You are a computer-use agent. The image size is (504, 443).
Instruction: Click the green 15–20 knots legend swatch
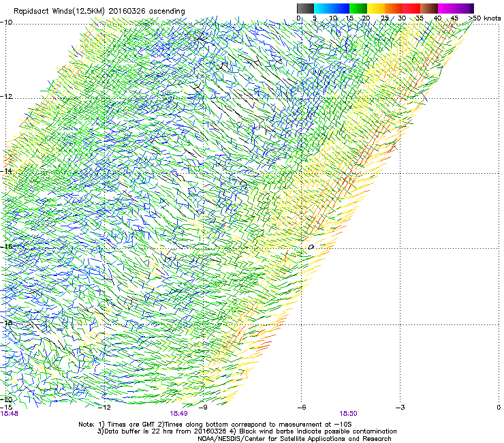tap(358, 8)
